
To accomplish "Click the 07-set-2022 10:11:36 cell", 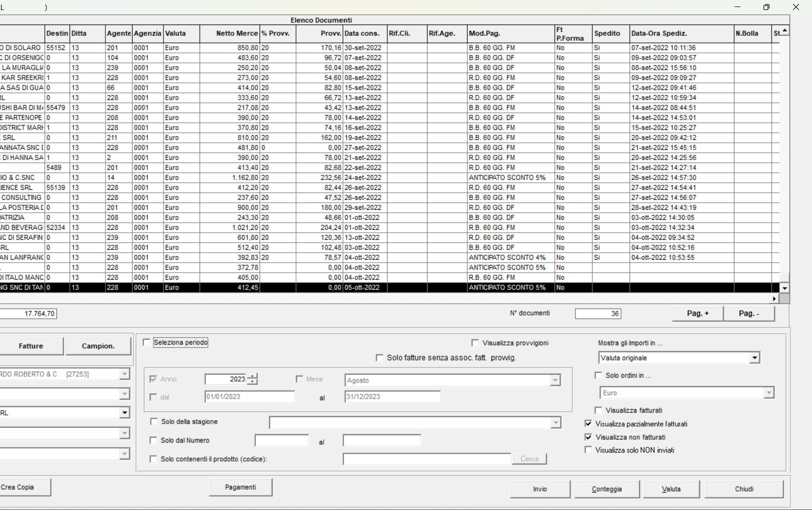I will pos(681,48).
